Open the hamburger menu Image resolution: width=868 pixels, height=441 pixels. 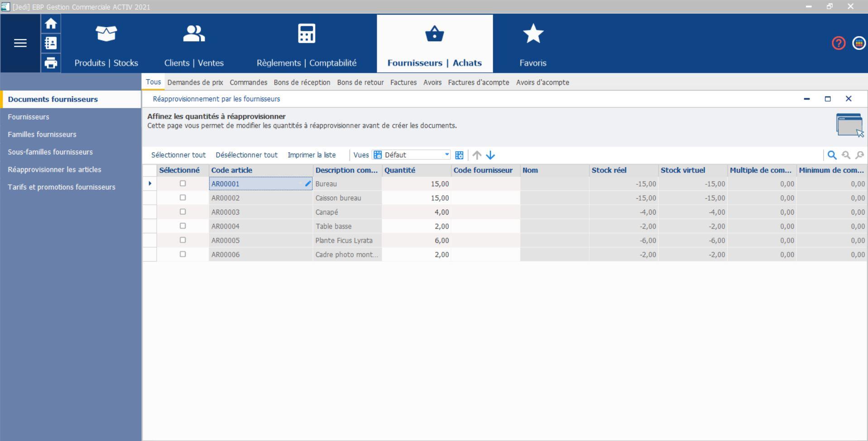click(x=20, y=43)
